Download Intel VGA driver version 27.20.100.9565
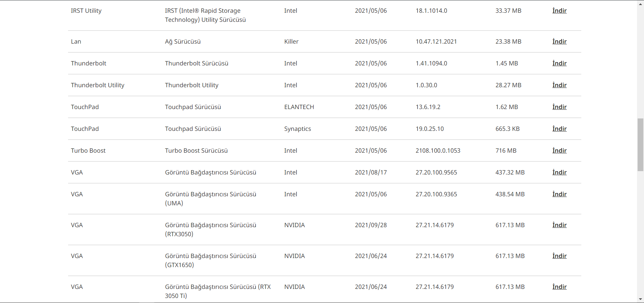Viewport: 644px width, 303px height. [x=559, y=172]
